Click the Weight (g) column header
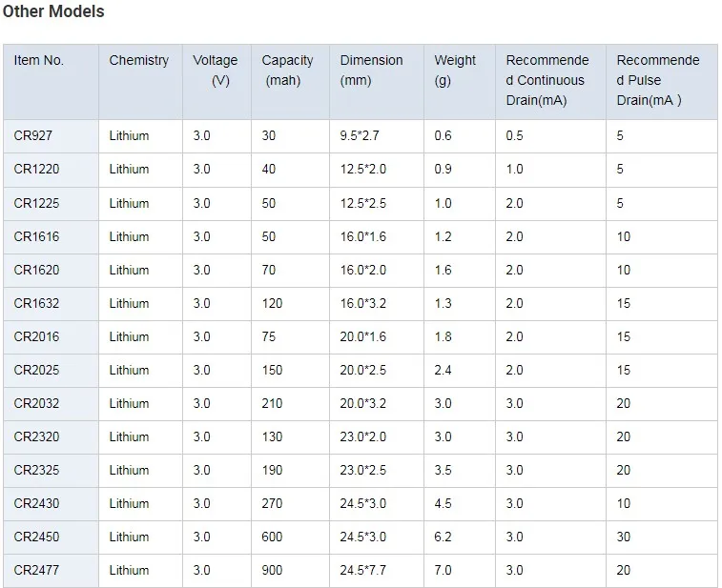Screen dimensions: 722x588 455,71
